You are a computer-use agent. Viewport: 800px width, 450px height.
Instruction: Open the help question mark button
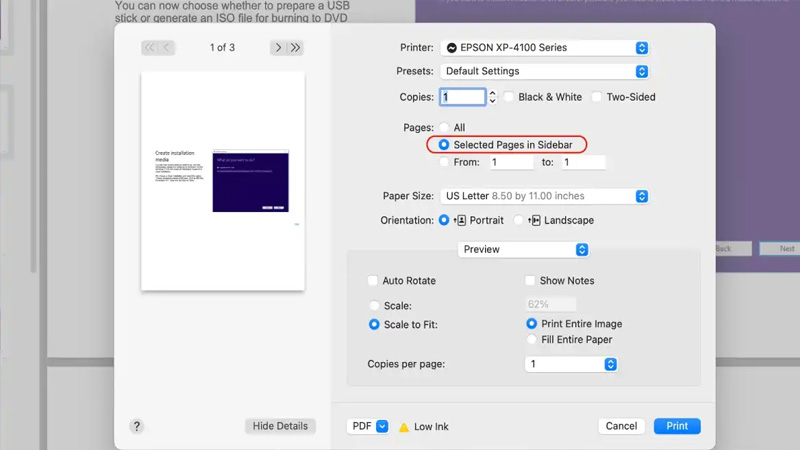(x=137, y=426)
